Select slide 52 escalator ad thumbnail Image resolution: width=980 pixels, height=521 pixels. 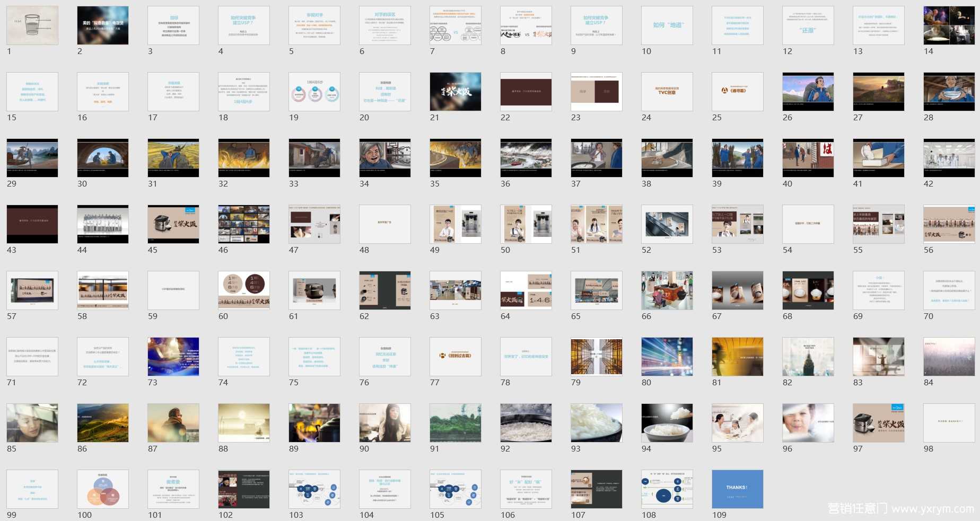point(667,224)
